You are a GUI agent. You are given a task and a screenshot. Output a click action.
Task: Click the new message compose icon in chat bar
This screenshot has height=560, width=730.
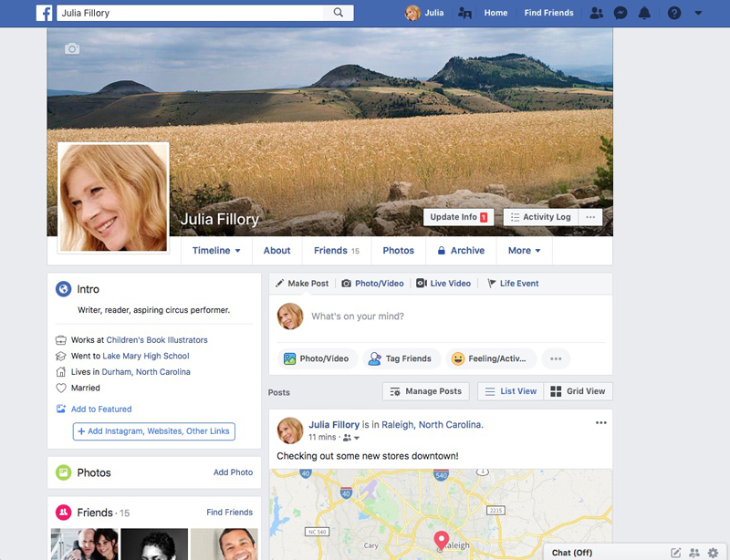click(676, 553)
